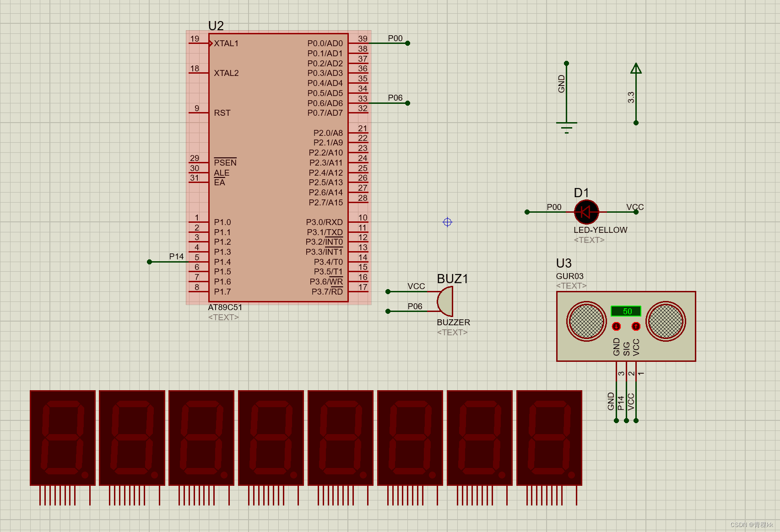Click the P00 label on LED wire

(554, 207)
